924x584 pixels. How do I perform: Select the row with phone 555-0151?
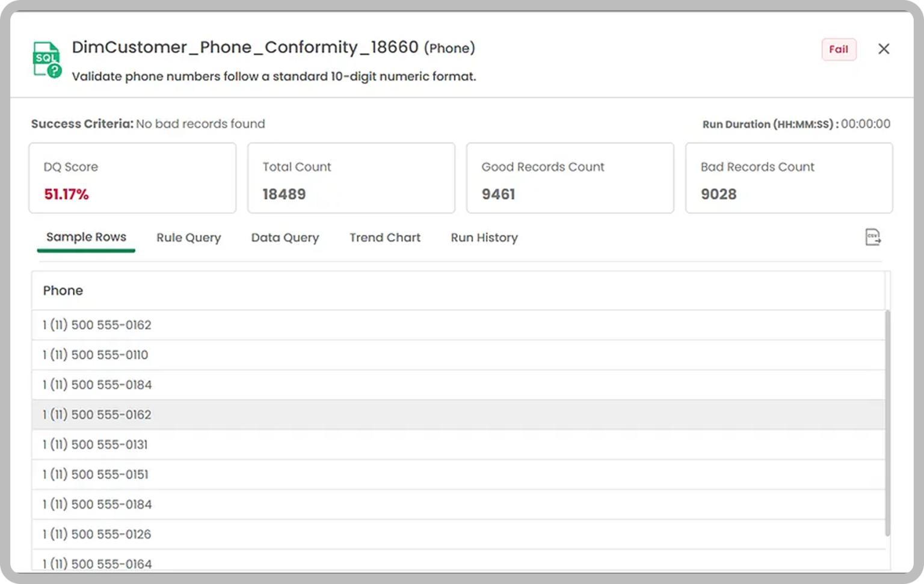(x=458, y=475)
